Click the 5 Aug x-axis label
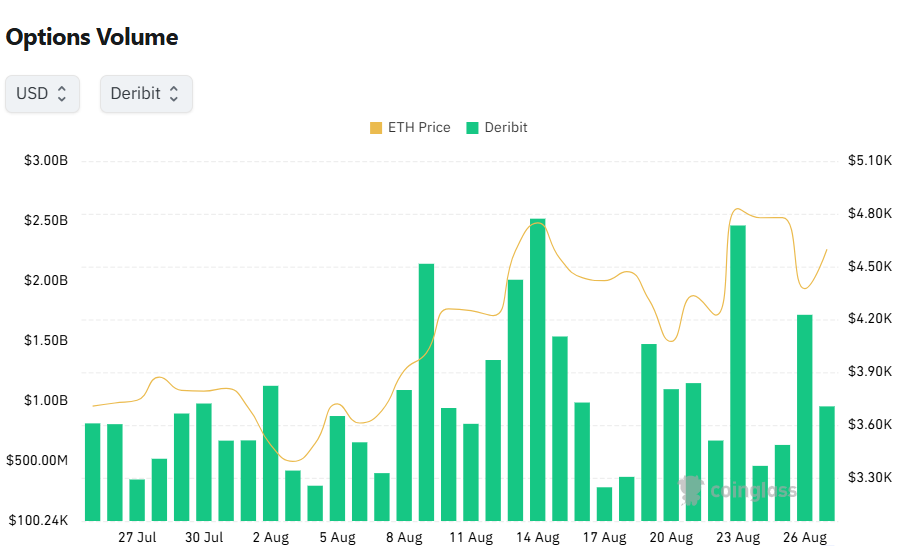 tap(338, 537)
